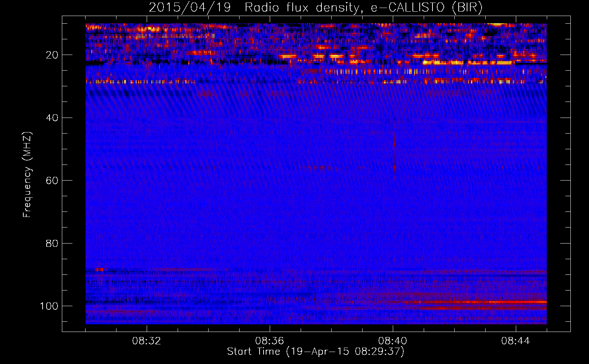
Task: Click the 100 MHz frequency tick label
Action: 49,306
